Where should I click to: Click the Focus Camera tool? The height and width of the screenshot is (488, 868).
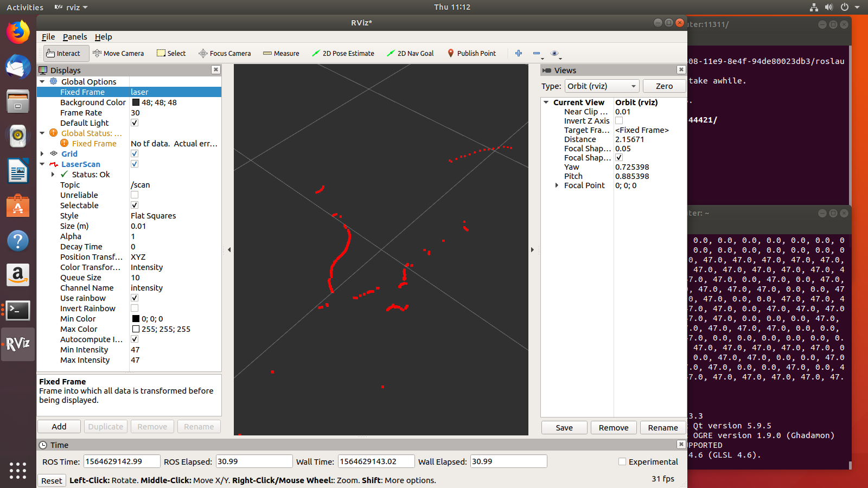click(x=225, y=53)
